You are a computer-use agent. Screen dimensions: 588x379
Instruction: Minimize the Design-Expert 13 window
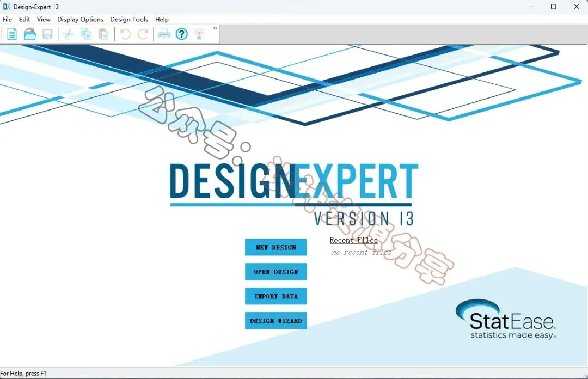tap(531, 7)
